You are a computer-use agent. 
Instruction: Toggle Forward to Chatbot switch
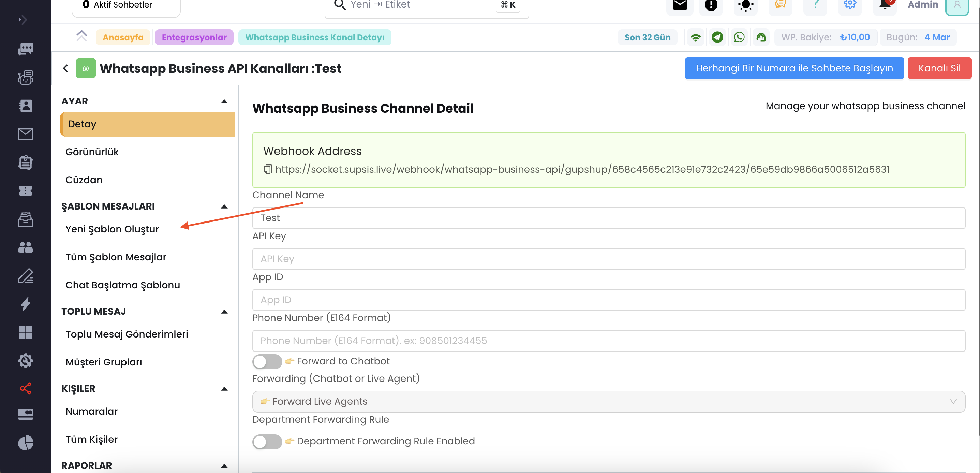(267, 361)
